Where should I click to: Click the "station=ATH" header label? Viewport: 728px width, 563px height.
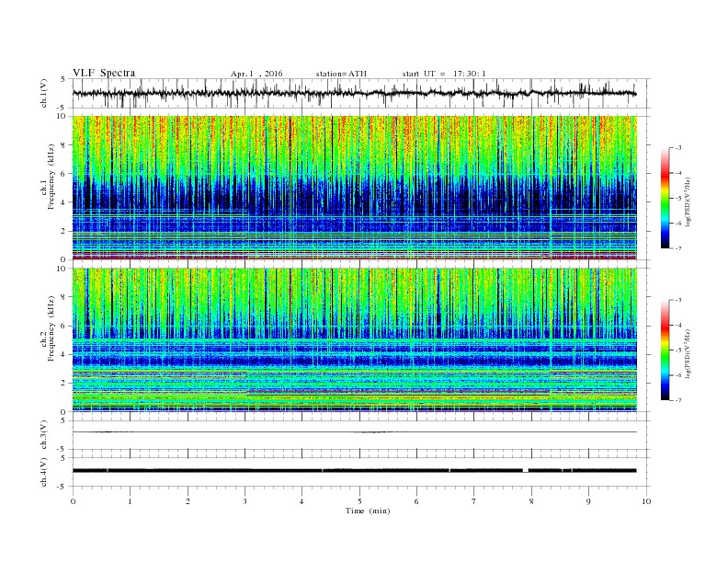click(341, 74)
